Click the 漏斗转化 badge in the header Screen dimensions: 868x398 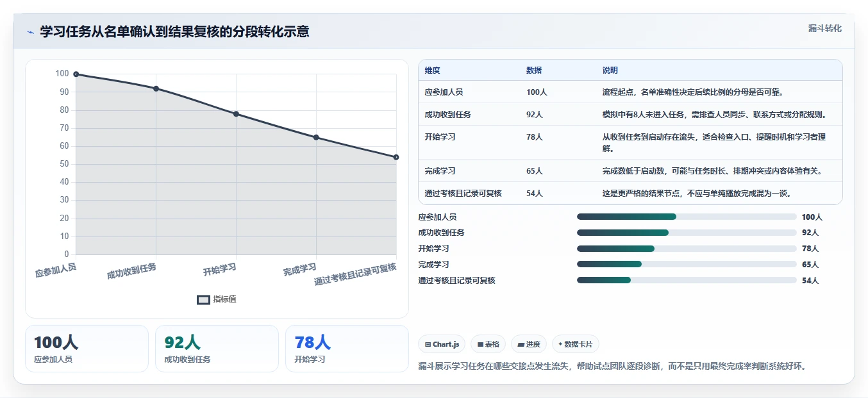pos(824,29)
